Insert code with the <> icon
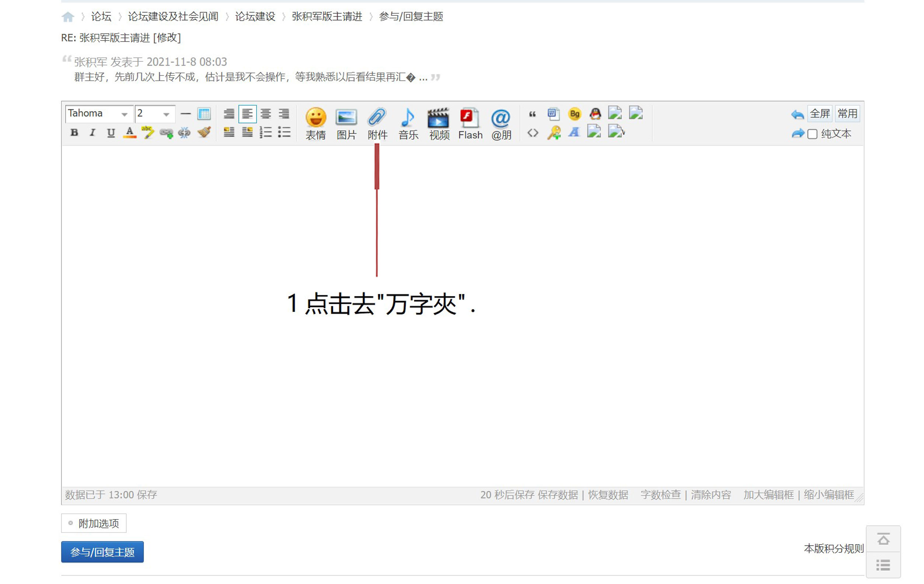 pyautogui.click(x=533, y=133)
